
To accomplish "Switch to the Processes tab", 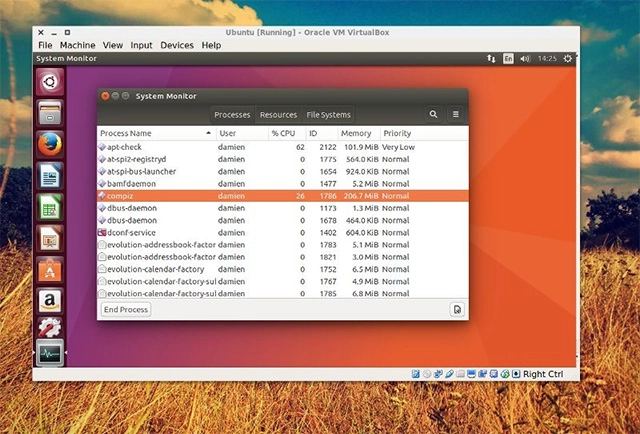I will coord(232,115).
